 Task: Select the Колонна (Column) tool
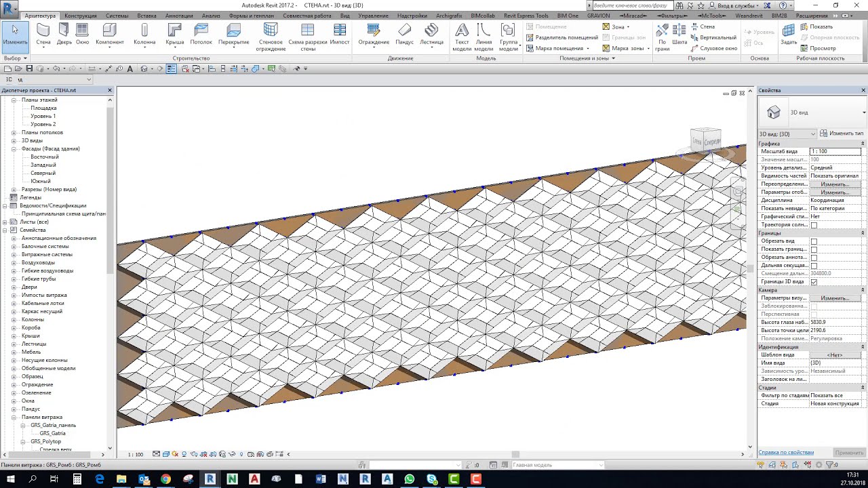tap(144, 35)
